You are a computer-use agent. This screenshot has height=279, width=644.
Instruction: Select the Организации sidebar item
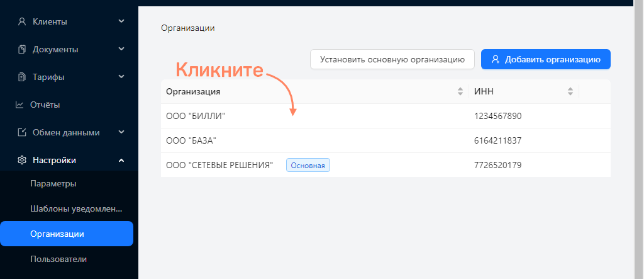[67, 234]
